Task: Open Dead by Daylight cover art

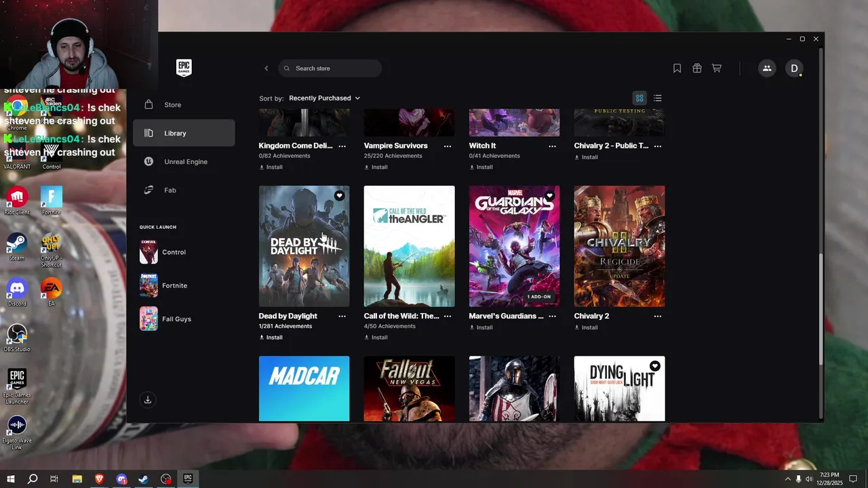Action: 304,246
